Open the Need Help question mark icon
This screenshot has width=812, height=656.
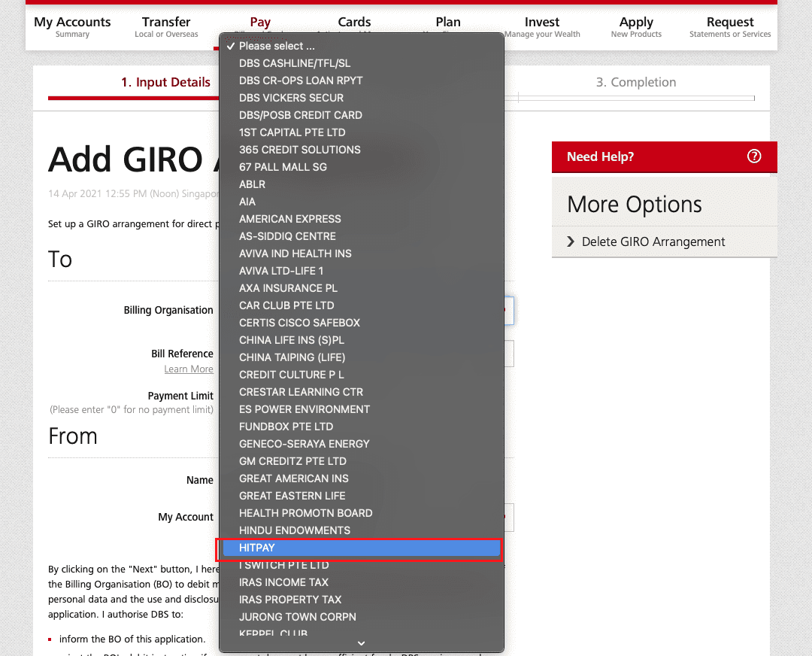[x=754, y=156]
